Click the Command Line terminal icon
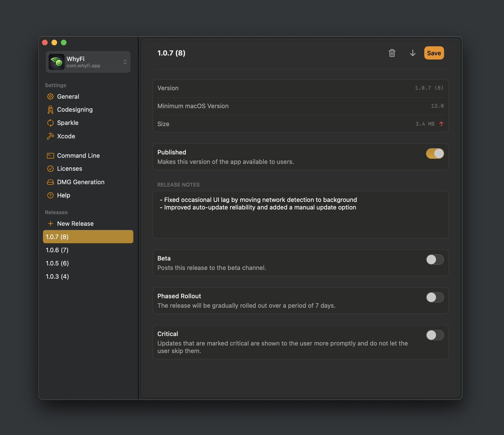 coord(50,156)
